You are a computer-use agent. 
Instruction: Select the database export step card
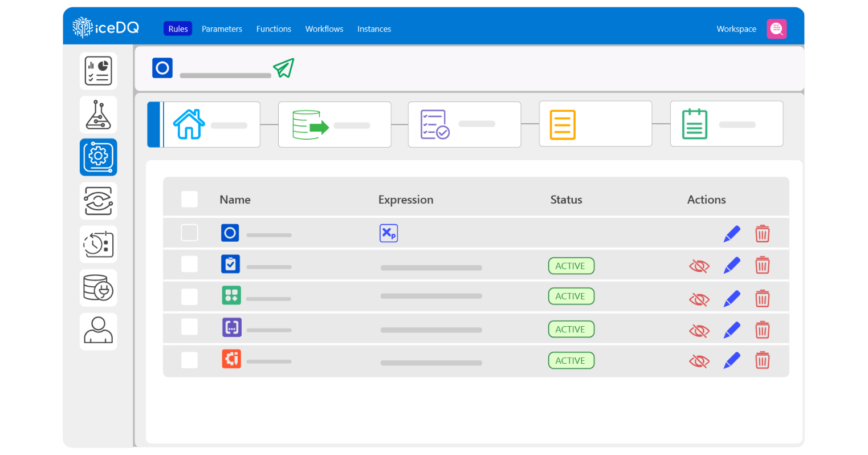pyautogui.click(x=335, y=124)
